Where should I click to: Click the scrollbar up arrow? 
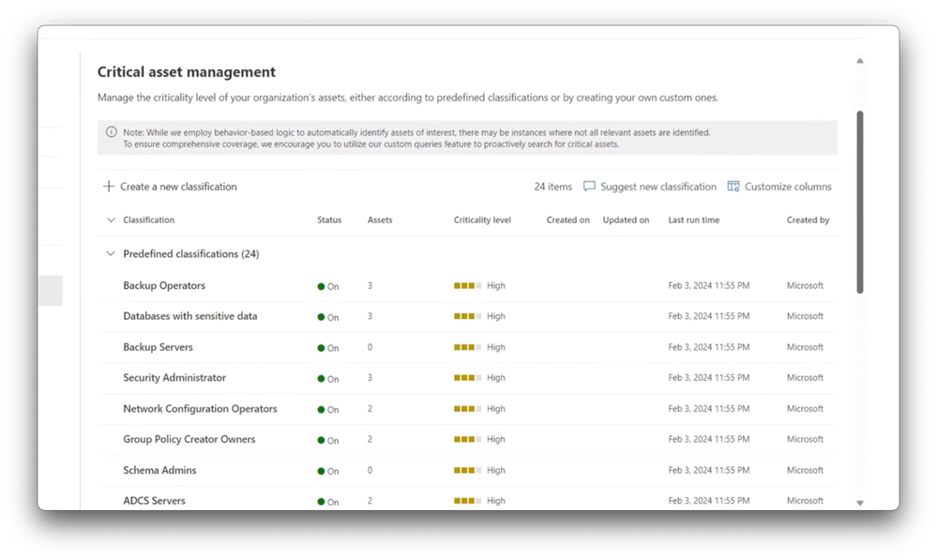[860, 61]
